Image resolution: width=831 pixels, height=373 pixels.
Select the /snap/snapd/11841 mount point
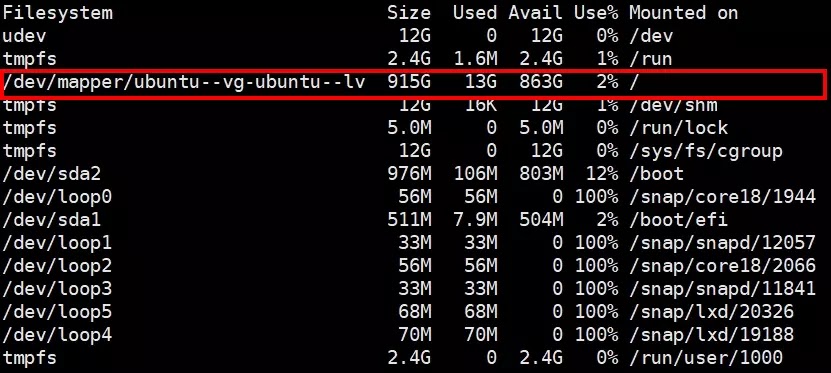[722, 289]
